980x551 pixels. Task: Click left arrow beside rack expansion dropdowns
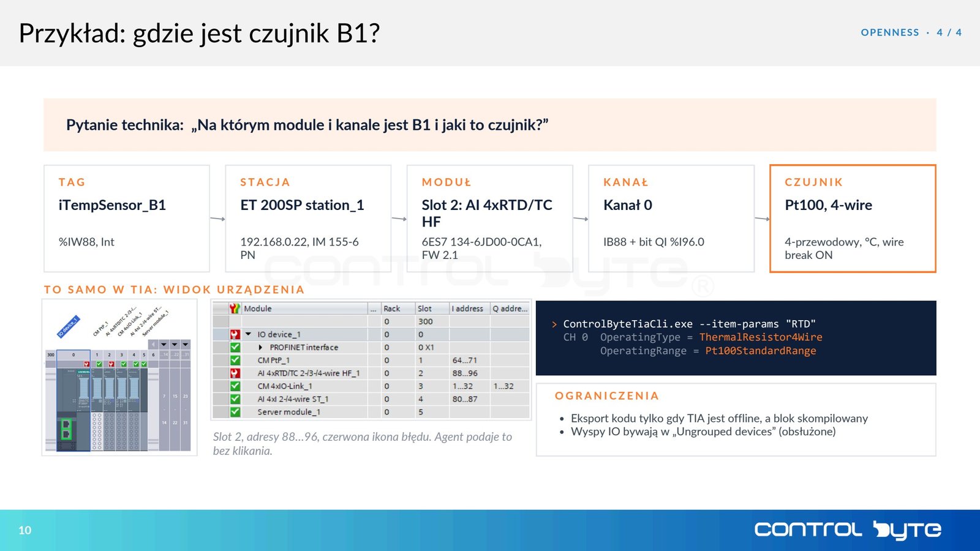point(153,345)
